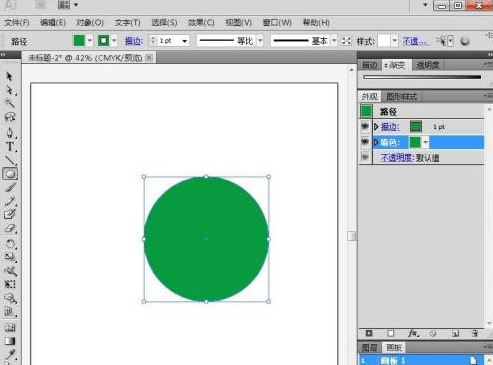The width and height of the screenshot is (493, 365).
Task: Open the 窗口(W) menu
Action: [277, 23]
